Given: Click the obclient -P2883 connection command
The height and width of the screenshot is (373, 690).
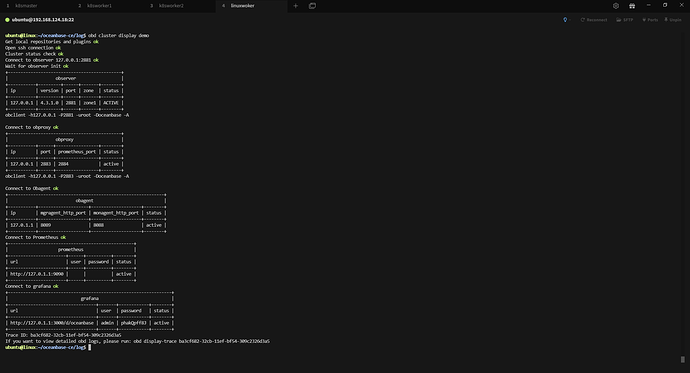Looking at the screenshot, I should pos(67,176).
